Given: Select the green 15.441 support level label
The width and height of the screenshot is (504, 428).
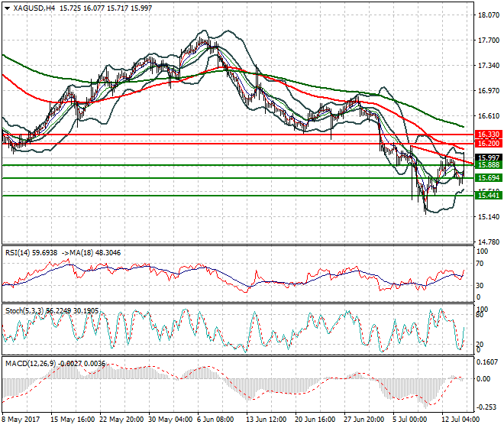Looking at the screenshot, I should 489,196.
